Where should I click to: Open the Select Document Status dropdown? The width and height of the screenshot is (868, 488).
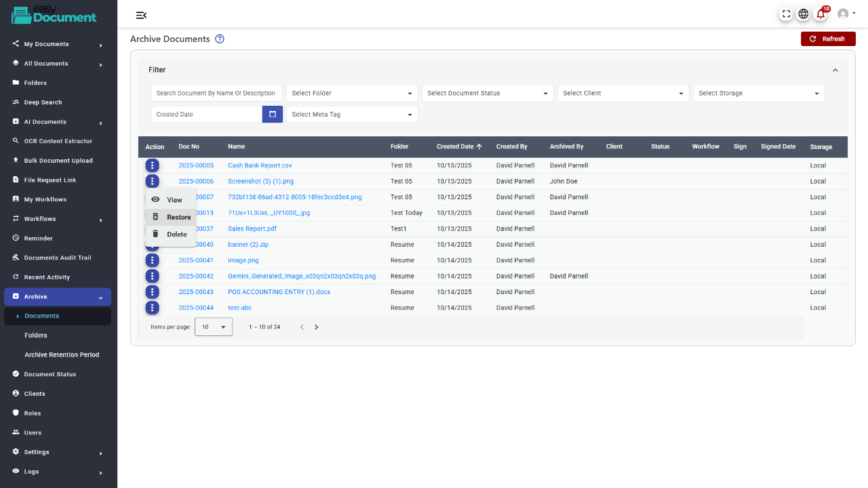488,94
